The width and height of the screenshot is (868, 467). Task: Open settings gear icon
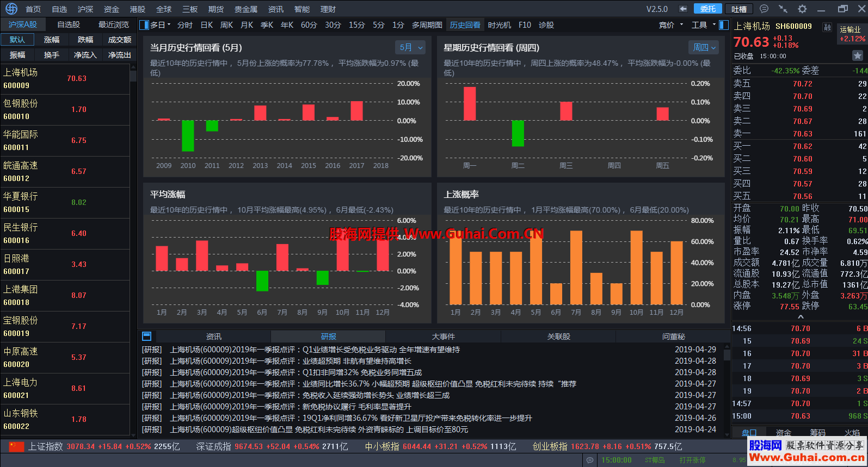point(802,9)
